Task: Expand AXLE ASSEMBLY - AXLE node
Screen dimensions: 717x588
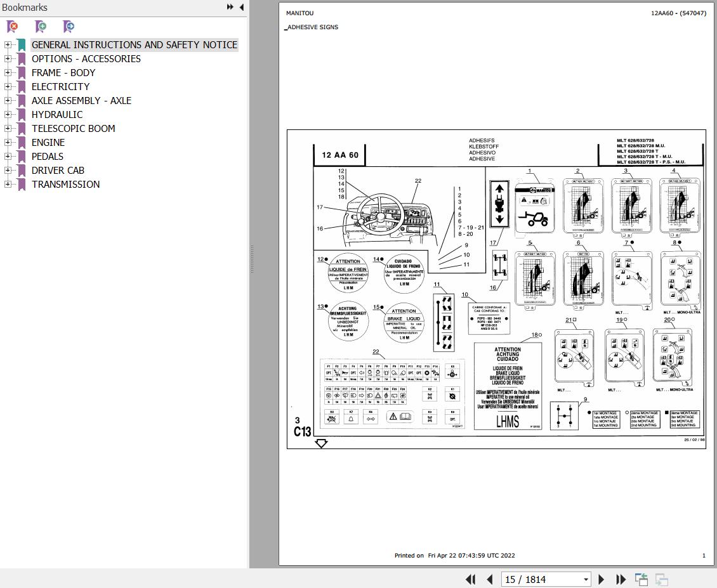Action: tap(8, 101)
